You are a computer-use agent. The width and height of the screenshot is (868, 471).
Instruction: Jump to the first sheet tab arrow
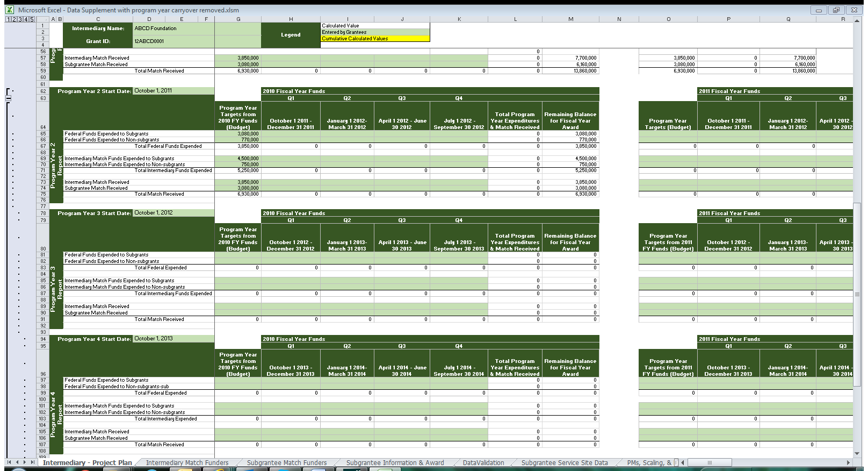coord(9,462)
